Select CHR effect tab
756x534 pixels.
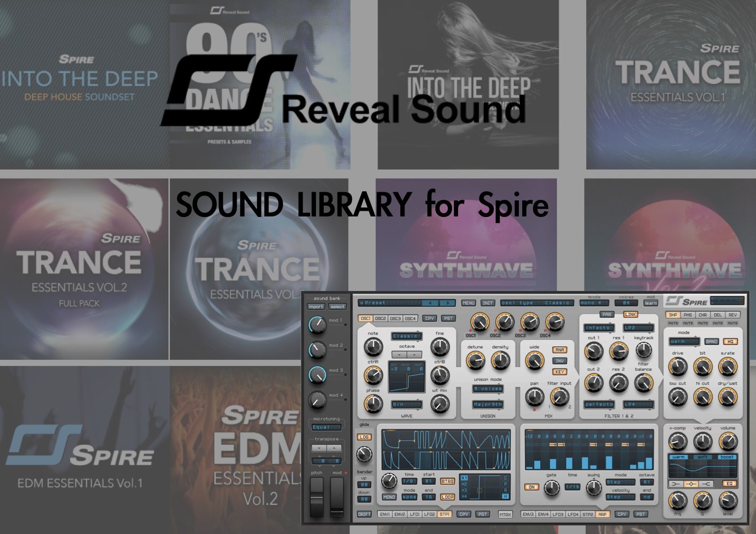pyautogui.click(x=703, y=315)
